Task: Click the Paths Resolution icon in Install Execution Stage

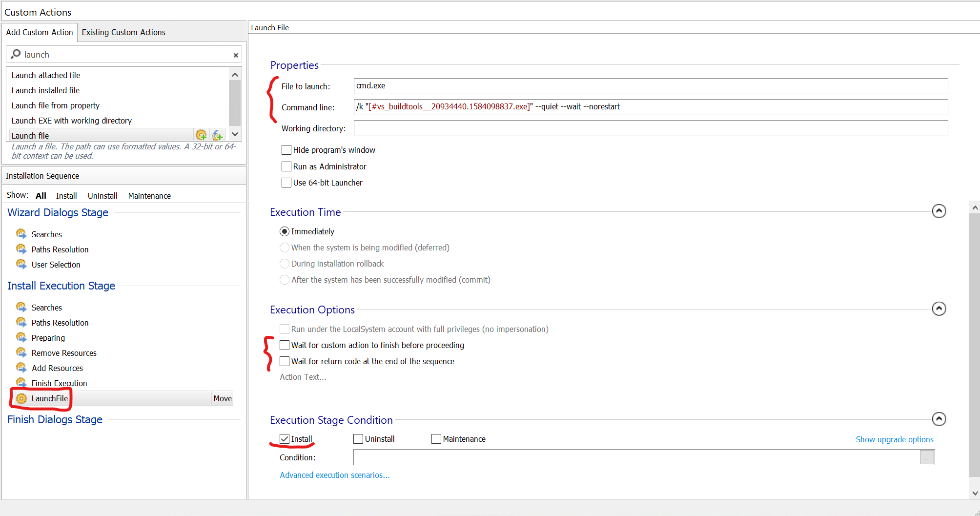Action: point(21,322)
